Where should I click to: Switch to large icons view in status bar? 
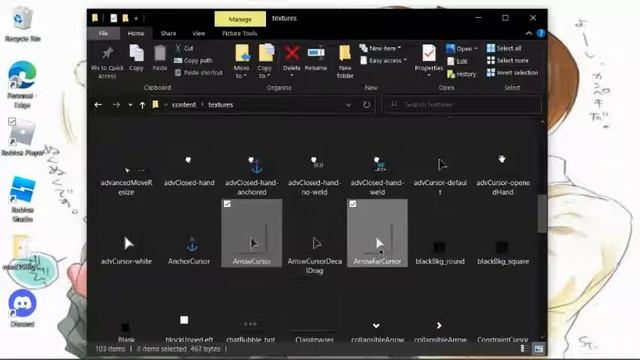click(x=539, y=349)
